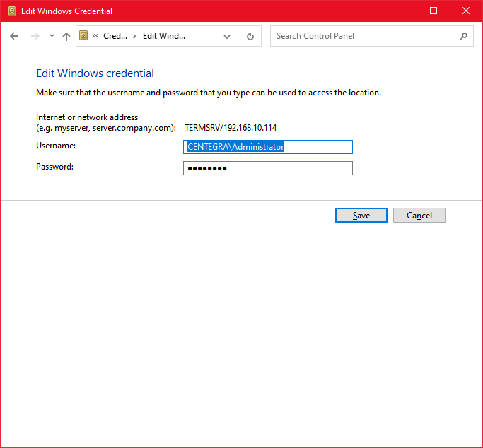Cancel editing the credential
Viewport: 483px width, 448px height.
(x=419, y=216)
